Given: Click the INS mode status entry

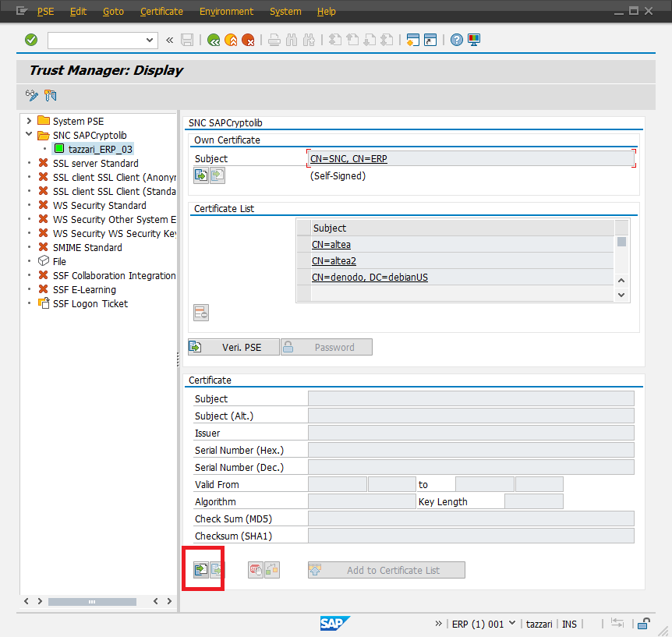Looking at the screenshot, I should point(569,625).
